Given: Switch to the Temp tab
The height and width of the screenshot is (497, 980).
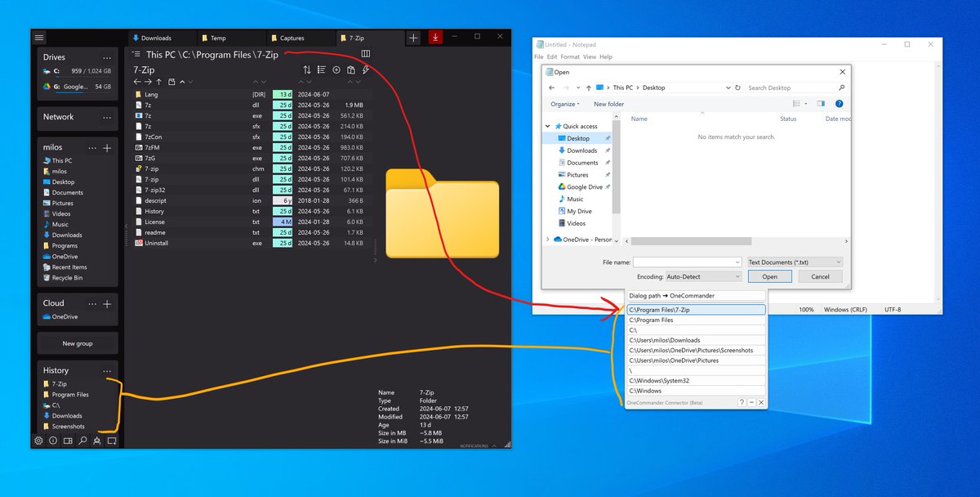Looking at the screenshot, I should pos(232,38).
